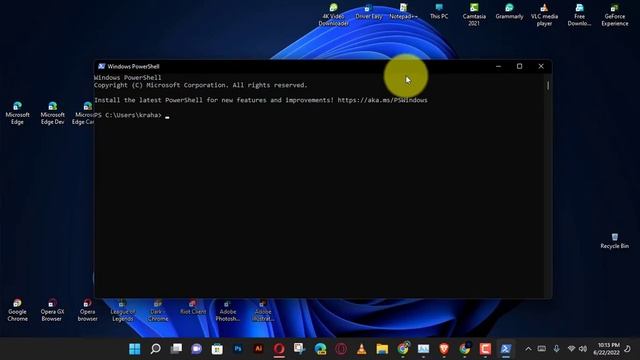This screenshot has height=360, width=640.
Task: Open the Snipping Tool taskbar icon
Action: 300,349
